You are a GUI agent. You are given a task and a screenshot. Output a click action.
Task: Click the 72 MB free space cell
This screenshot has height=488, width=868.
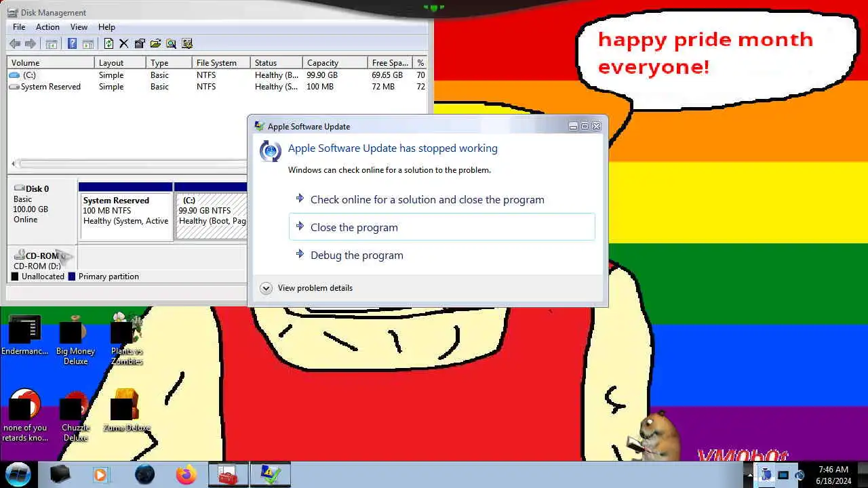(x=383, y=87)
